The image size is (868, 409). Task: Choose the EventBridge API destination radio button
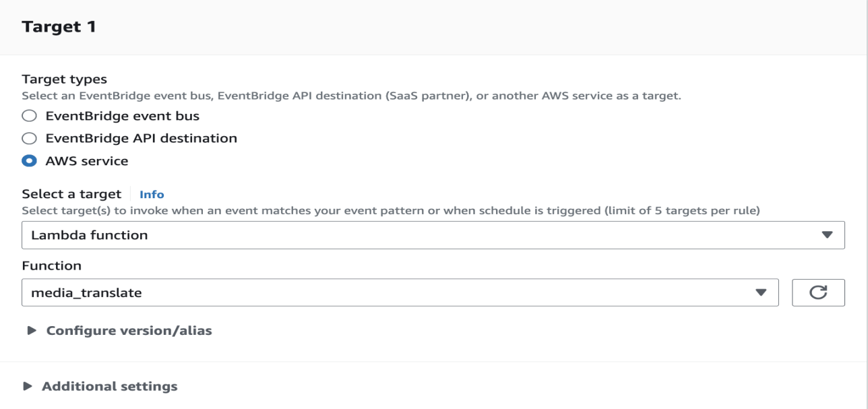(x=29, y=139)
